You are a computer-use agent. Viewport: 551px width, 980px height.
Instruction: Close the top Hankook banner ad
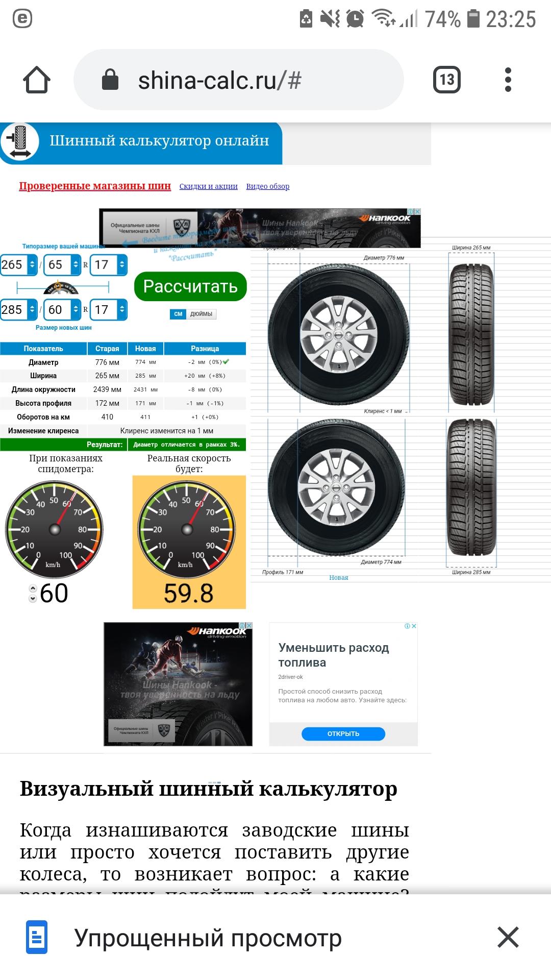tap(417, 211)
